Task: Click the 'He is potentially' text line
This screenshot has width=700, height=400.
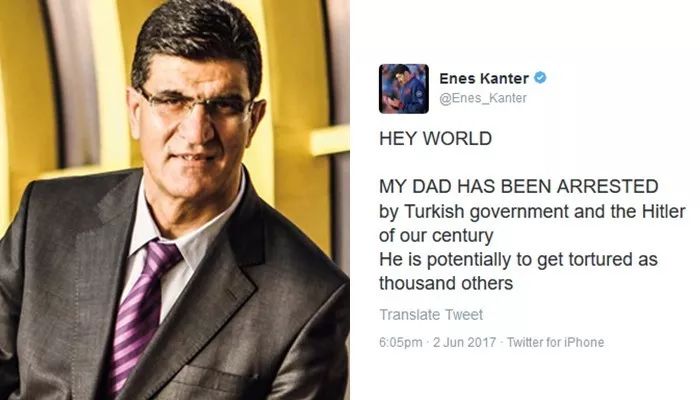Action: coord(518,259)
